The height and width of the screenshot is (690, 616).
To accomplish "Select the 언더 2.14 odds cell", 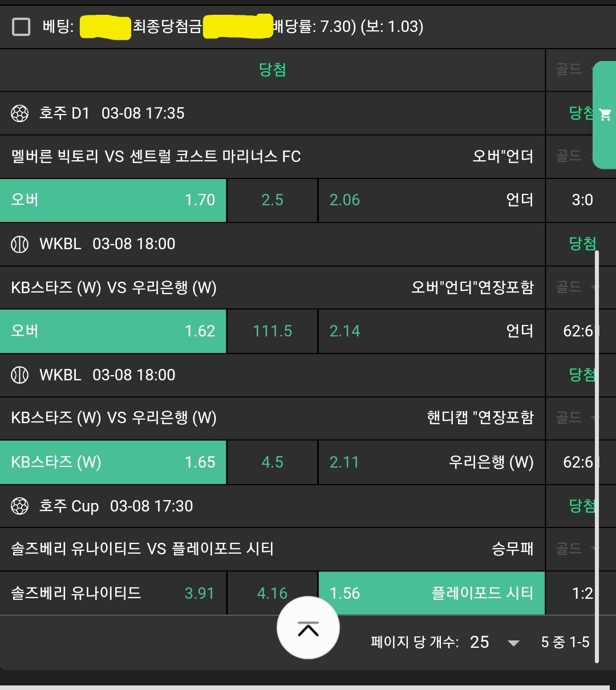I will click(x=431, y=331).
